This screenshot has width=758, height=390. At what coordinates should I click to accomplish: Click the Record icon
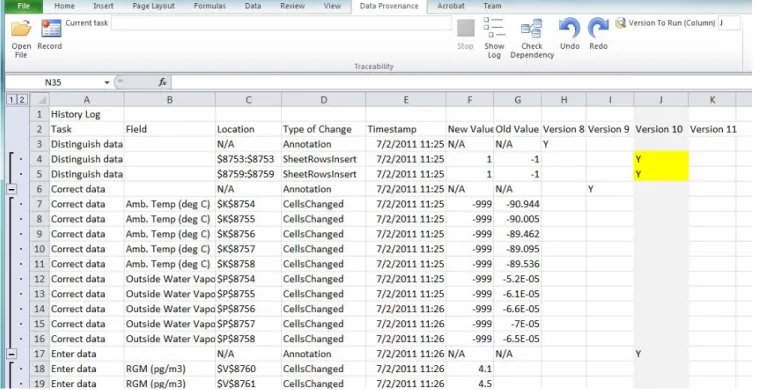click(51, 29)
